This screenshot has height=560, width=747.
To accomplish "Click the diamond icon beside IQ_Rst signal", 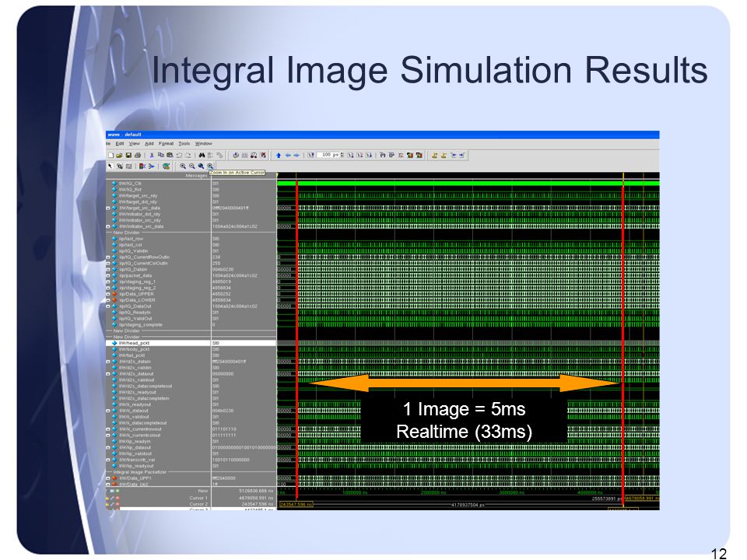I will tap(114, 190).
